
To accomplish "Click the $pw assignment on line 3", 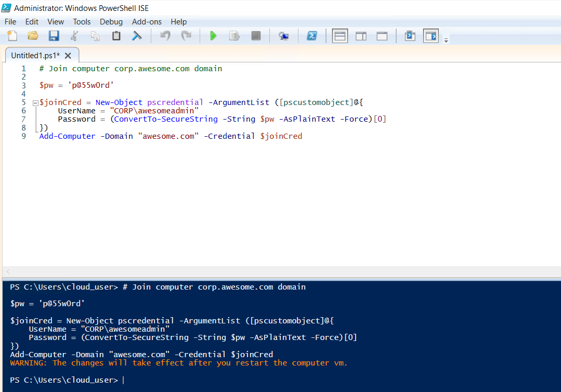I will (76, 85).
